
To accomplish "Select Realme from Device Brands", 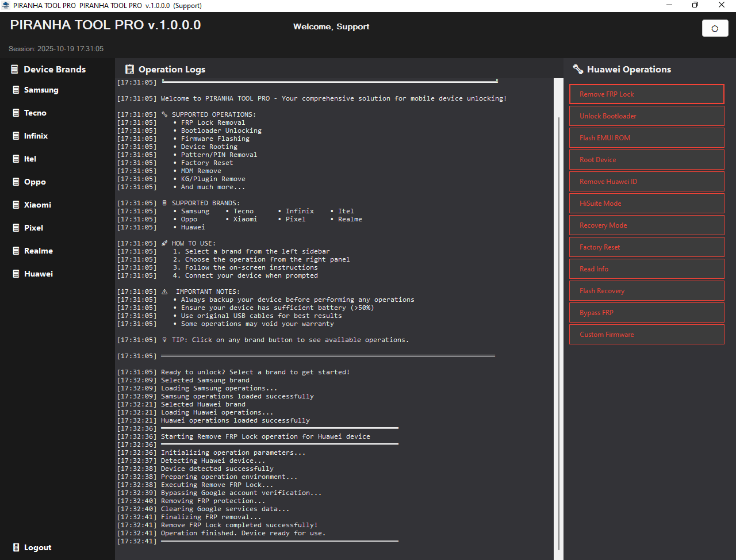I will pos(38,251).
